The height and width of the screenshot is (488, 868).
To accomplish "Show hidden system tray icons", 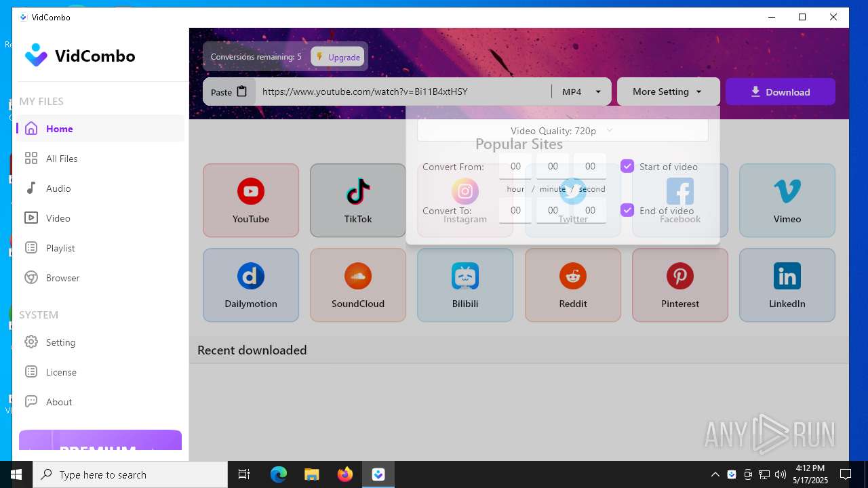I will (x=715, y=474).
